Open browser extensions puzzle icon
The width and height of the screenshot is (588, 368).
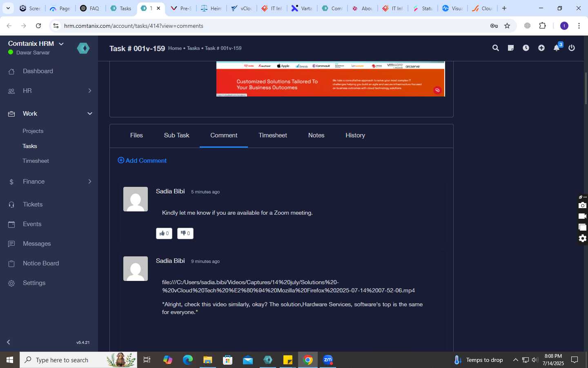pos(543,26)
